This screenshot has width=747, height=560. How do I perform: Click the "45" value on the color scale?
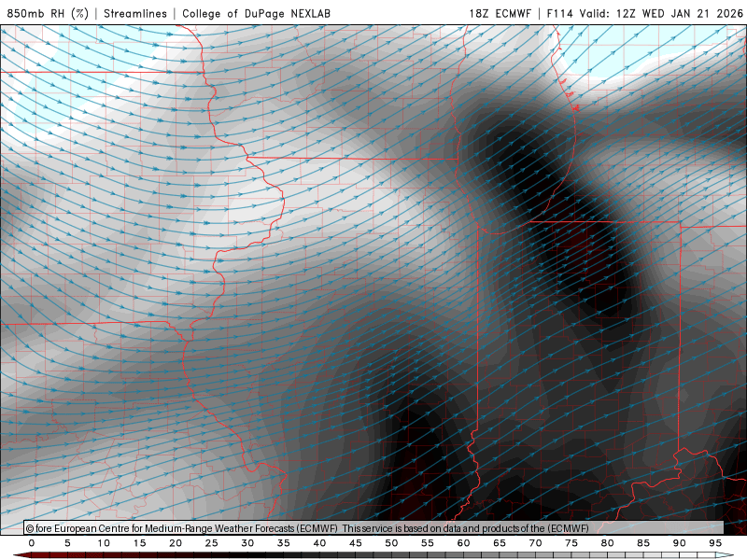pos(356,543)
